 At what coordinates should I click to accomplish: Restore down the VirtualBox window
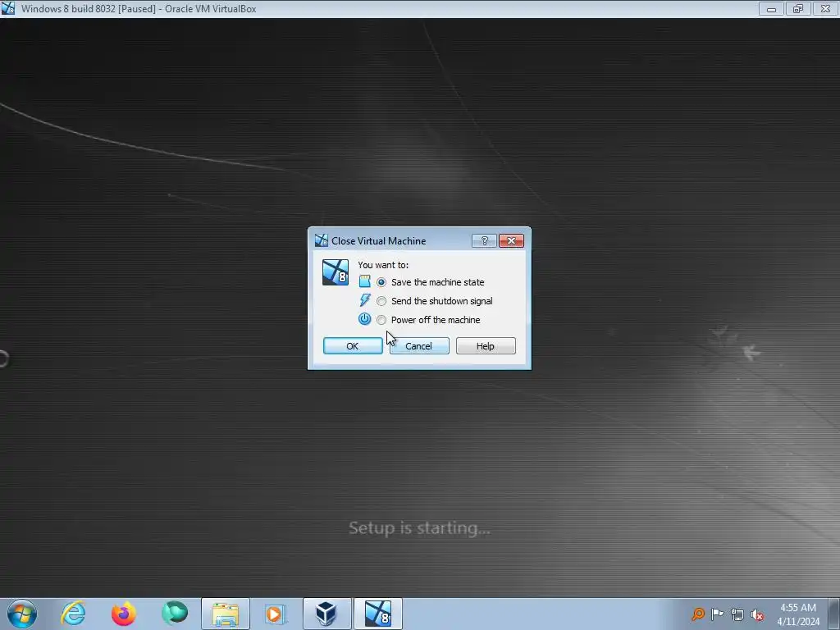click(798, 9)
